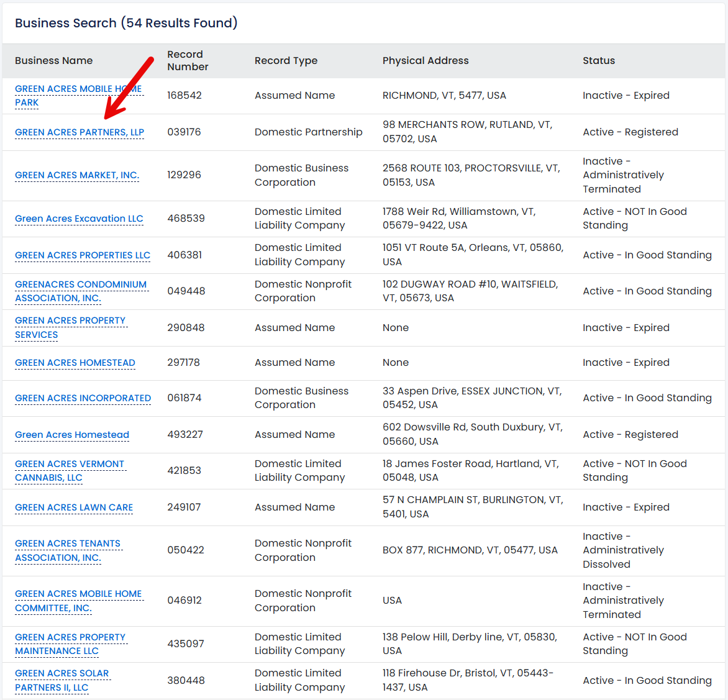Select record number 406381
The image size is (728, 700).
click(184, 255)
